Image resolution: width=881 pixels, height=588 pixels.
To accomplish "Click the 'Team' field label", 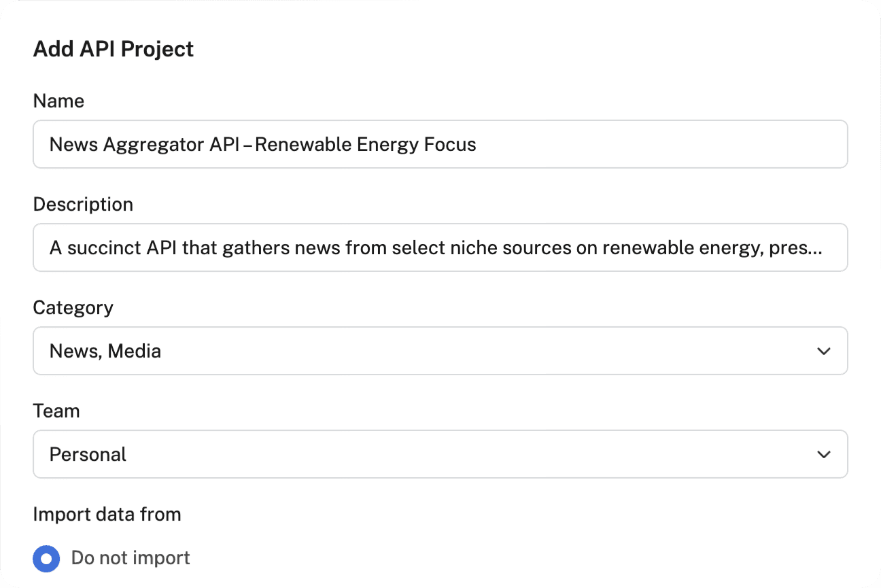I will 56,411.
